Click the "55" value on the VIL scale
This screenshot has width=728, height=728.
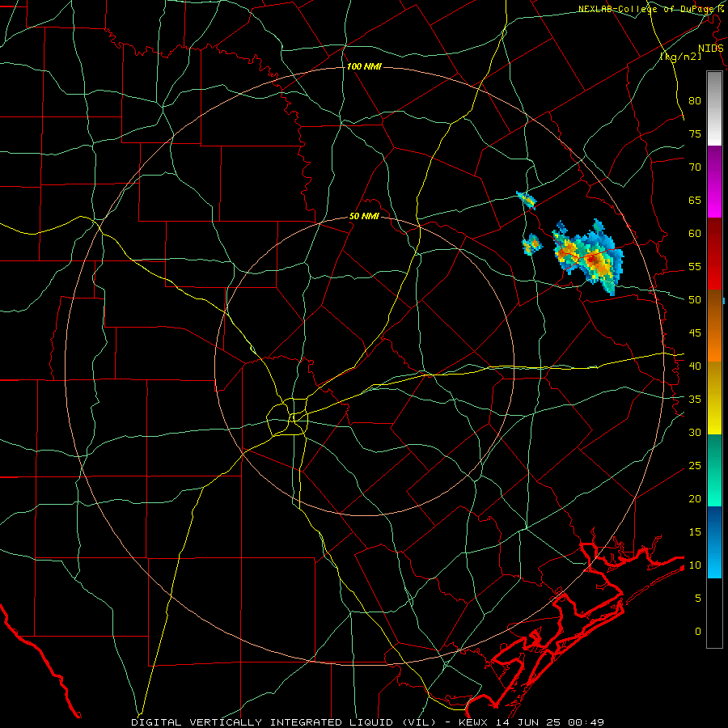(x=695, y=267)
